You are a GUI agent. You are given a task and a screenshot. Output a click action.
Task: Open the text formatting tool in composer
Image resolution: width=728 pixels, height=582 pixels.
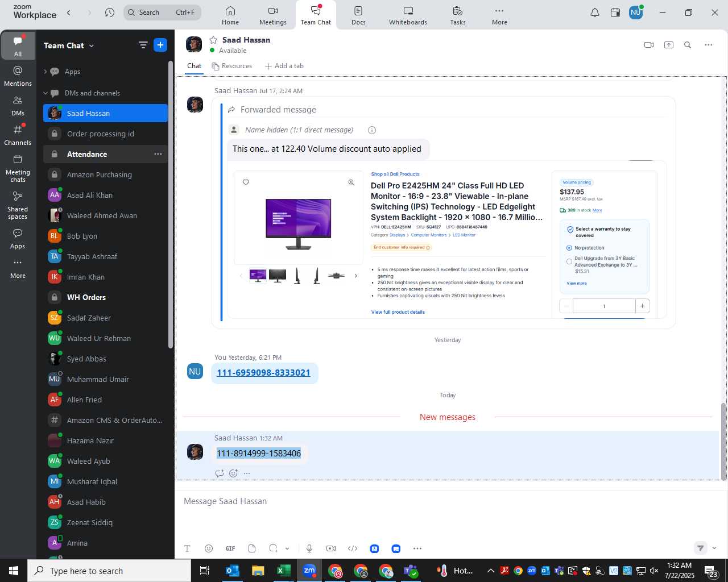tap(187, 548)
